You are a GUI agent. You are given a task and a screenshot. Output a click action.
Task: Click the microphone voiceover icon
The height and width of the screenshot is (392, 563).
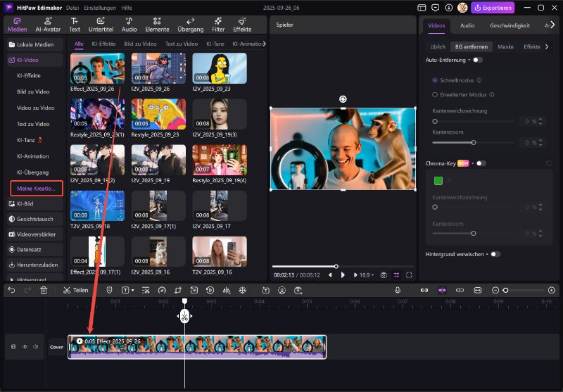[398, 290]
